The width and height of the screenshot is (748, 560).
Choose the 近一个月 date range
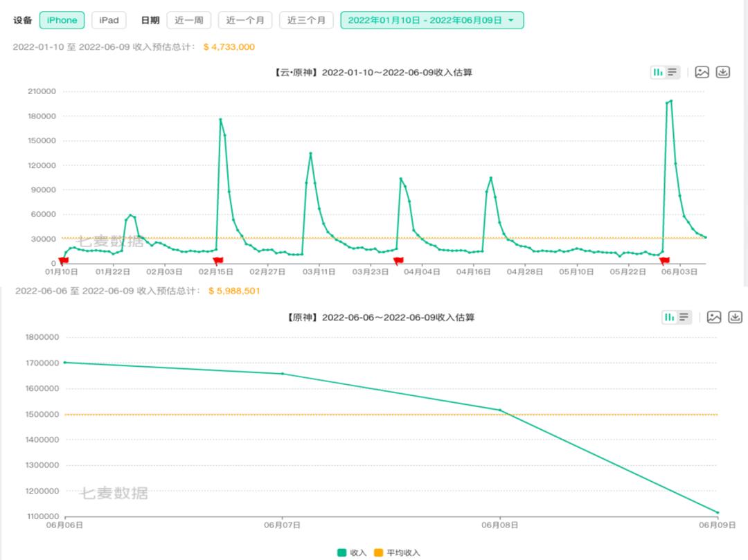pyautogui.click(x=245, y=20)
